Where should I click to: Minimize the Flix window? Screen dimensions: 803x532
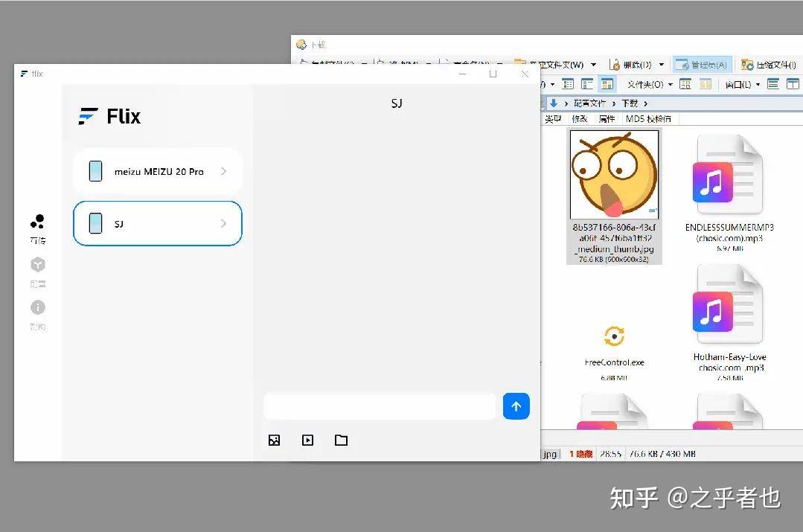(x=462, y=74)
